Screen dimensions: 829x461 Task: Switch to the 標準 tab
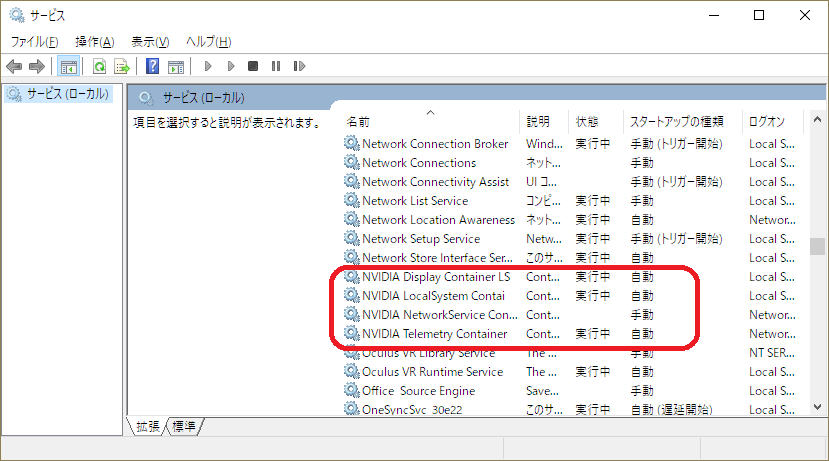185,427
